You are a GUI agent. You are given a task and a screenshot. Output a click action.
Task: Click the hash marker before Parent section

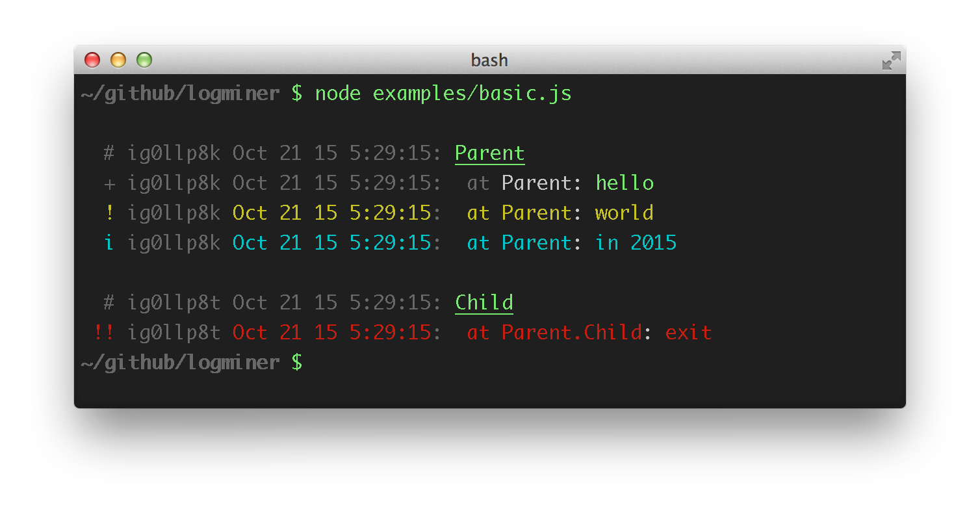point(109,153)
